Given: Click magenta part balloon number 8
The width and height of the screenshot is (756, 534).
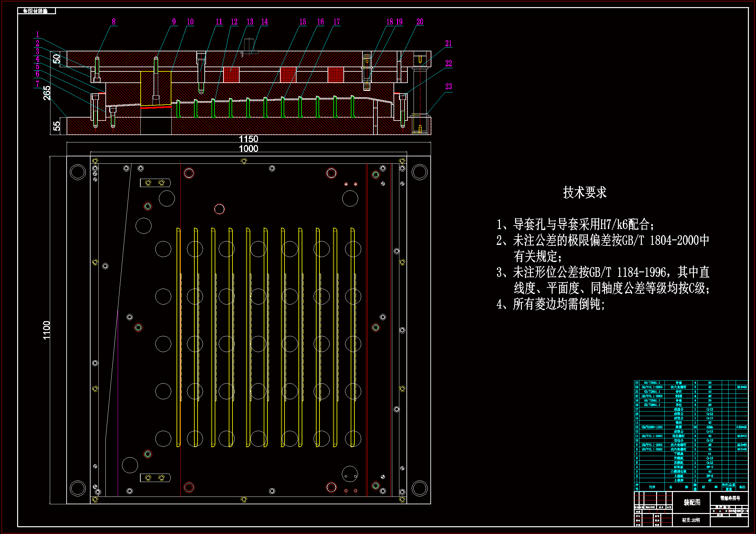Looking at the screenshot, I should click(x=113, y=22).
